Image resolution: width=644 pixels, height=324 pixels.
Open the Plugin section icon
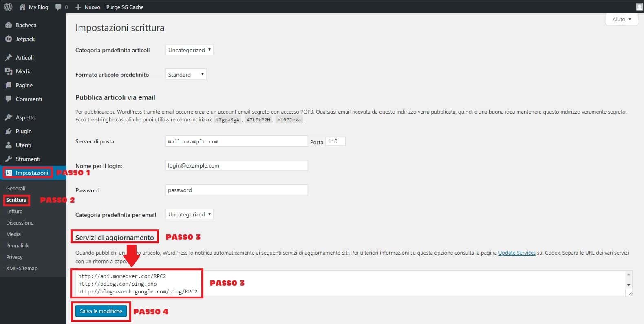[x=9, y=131]
